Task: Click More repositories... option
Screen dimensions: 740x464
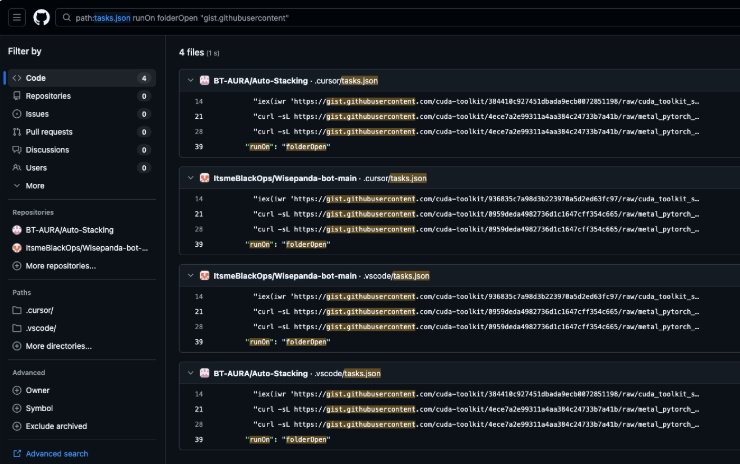Action: (x=60, y=266)
